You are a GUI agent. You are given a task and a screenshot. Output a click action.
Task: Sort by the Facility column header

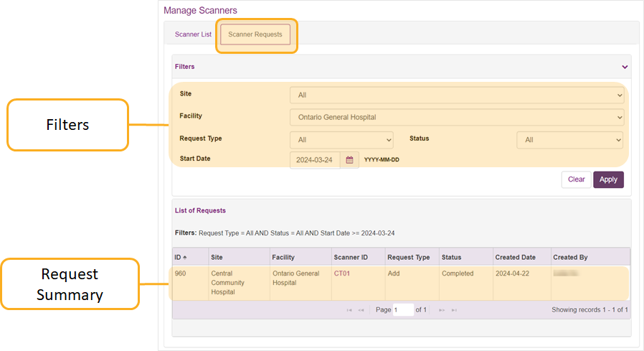tap(283, 257)
